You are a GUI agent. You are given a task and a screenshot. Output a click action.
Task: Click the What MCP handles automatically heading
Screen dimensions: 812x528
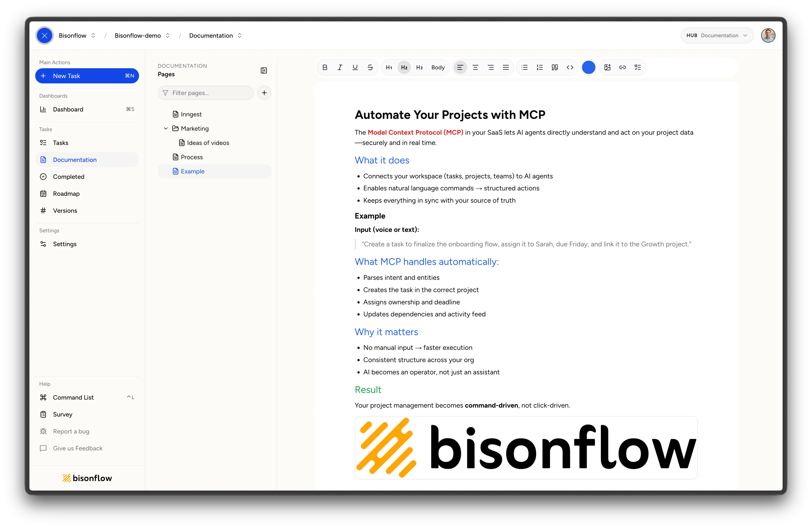(x=427, y=262)
